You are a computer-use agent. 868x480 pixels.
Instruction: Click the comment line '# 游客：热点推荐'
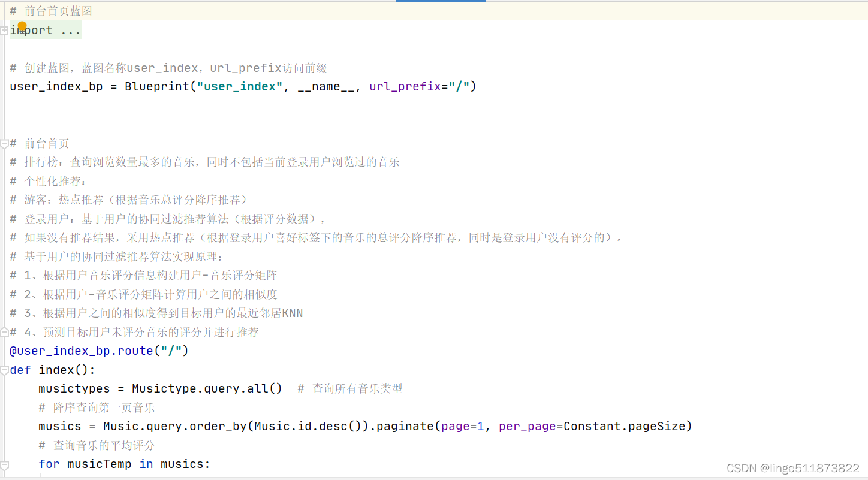(x=128, y=200)
